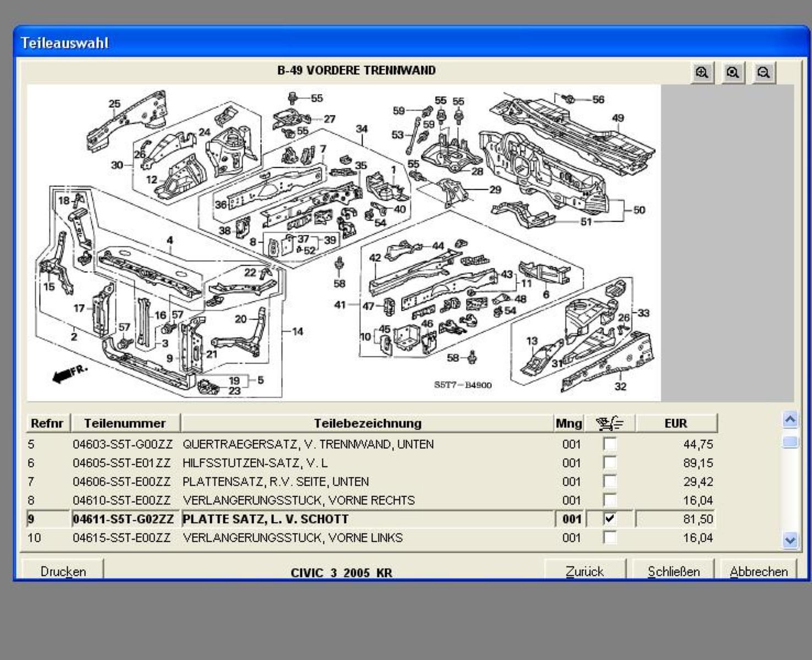Tick the cart checkbox for part 04603-S5T-G00ZZ
Image resolution: width=812 pixels, height=660 pixels.
pyautogui.click(x=610, y=444)
